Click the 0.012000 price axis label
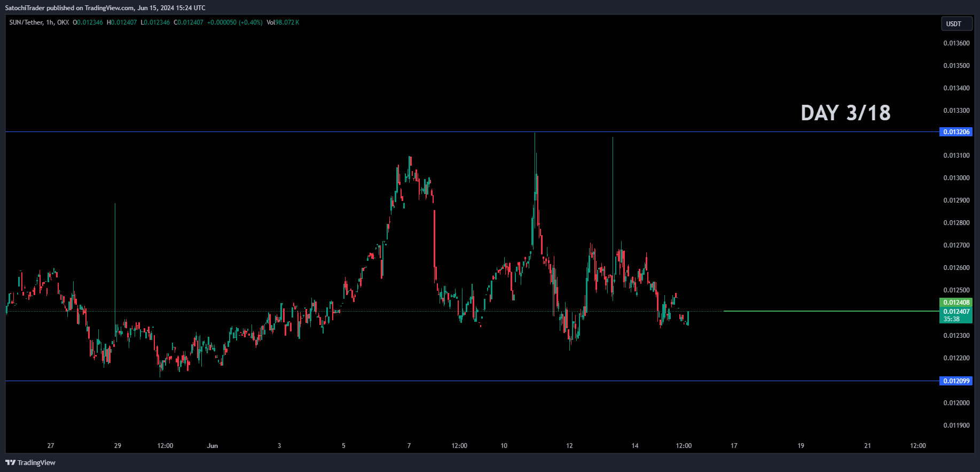The image size is (980, 472). click(x=956, y=403)
